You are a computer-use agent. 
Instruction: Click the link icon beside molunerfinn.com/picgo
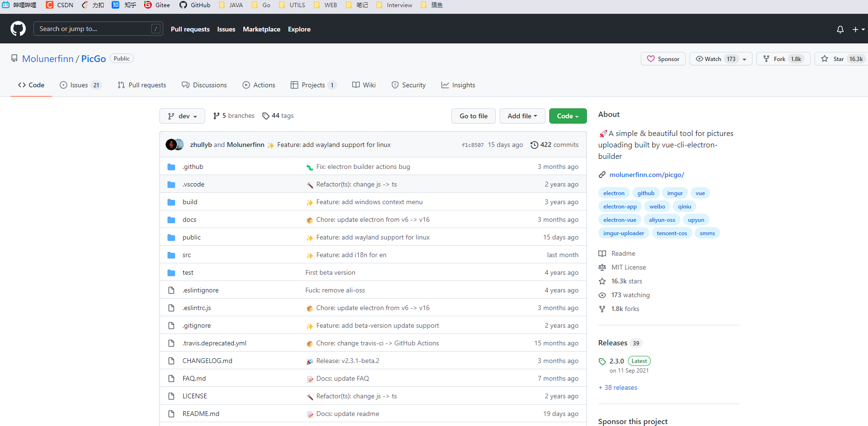pyautogui.click(x=602, y=175)
